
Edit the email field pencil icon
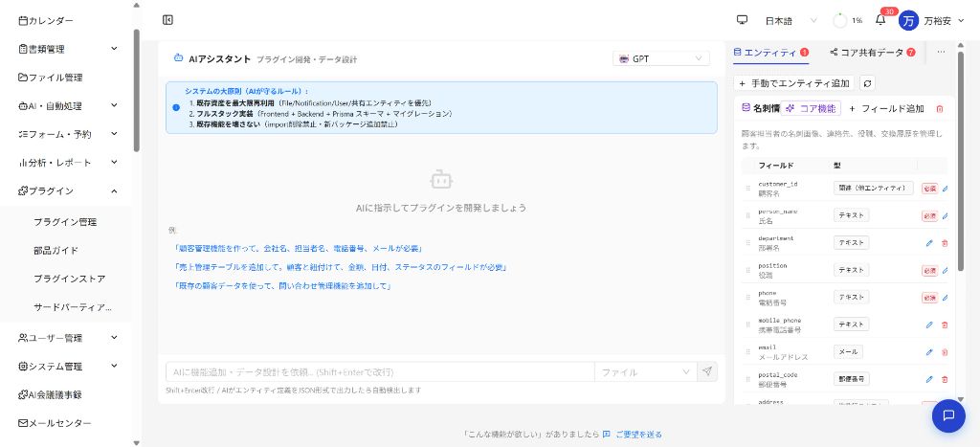(x=929, y=352)
